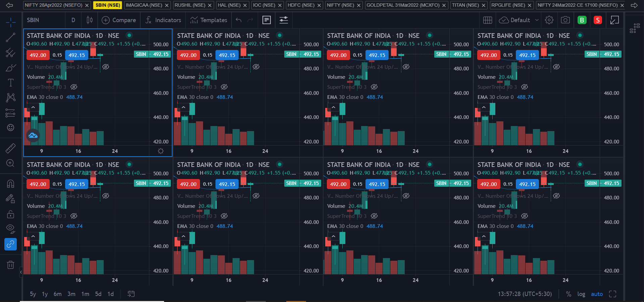This screenshot has height=302, width=644.
Task: Toggle percent scale mode
Action: [568, 294]
